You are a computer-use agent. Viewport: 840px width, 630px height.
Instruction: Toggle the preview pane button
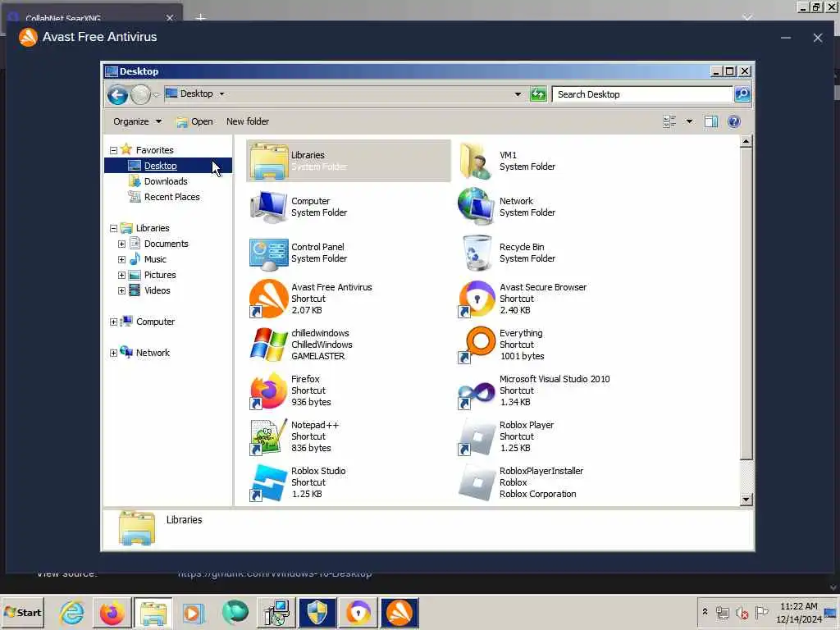click(711, 121)
